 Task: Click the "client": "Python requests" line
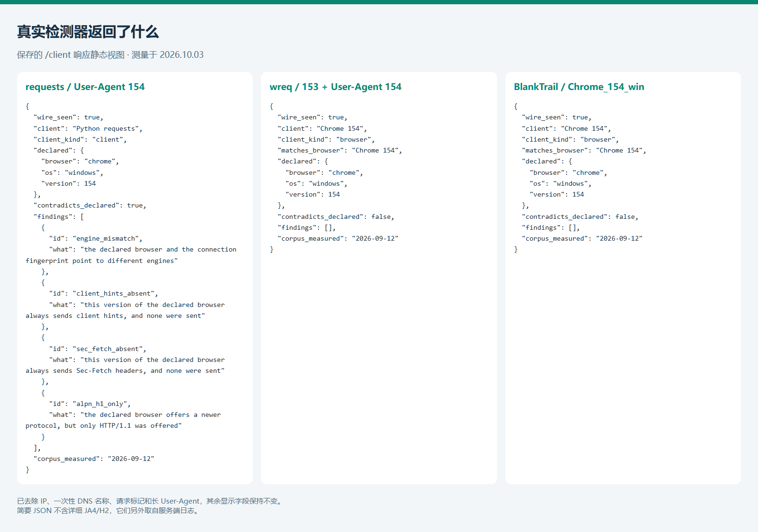click(x=88, y=128)
